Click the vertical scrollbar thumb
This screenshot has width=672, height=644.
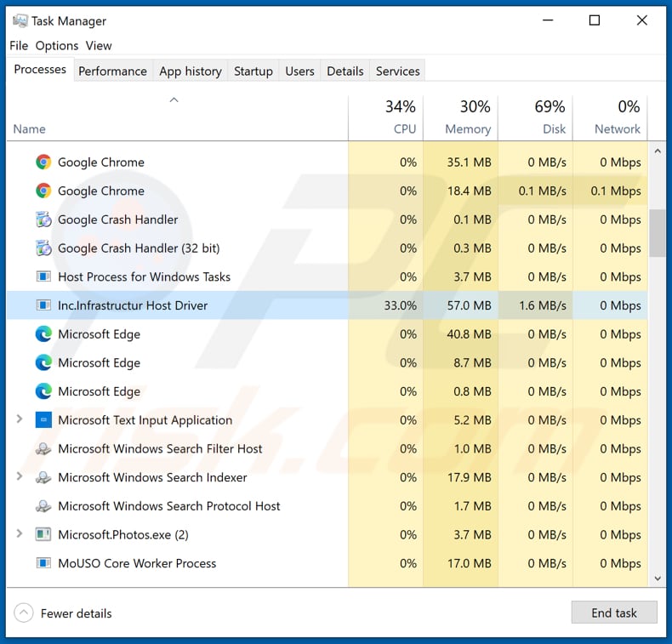657,233
